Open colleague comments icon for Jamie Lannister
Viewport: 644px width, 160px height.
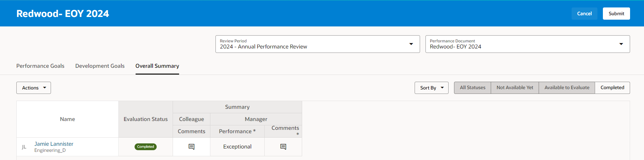[191, 147]
